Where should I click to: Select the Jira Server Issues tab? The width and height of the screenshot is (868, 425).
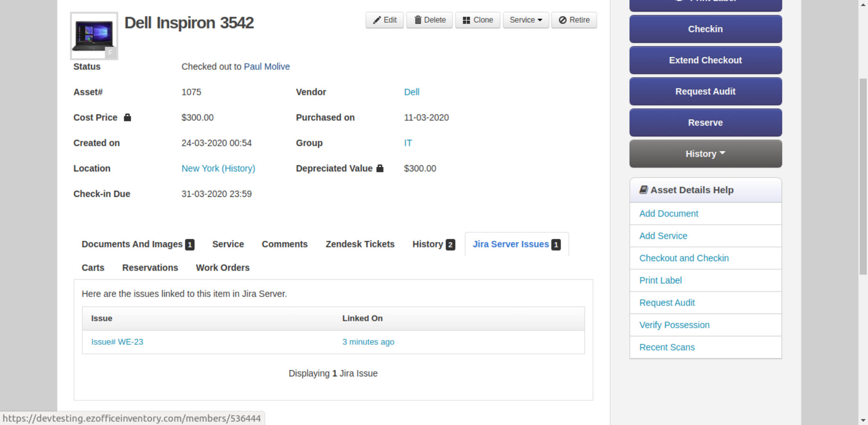(517, 244)
